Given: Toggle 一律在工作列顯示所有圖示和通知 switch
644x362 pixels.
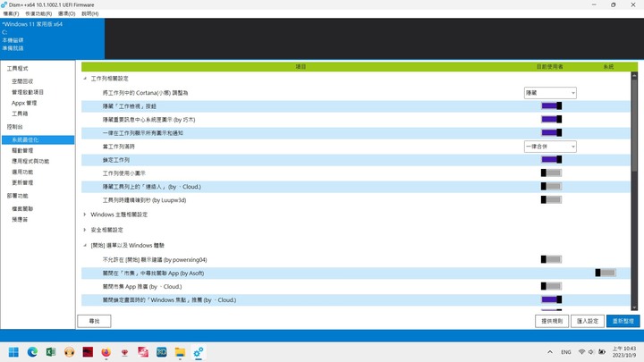Looking at the screenshot, I should pyautogui.click(x=551, y=132).
